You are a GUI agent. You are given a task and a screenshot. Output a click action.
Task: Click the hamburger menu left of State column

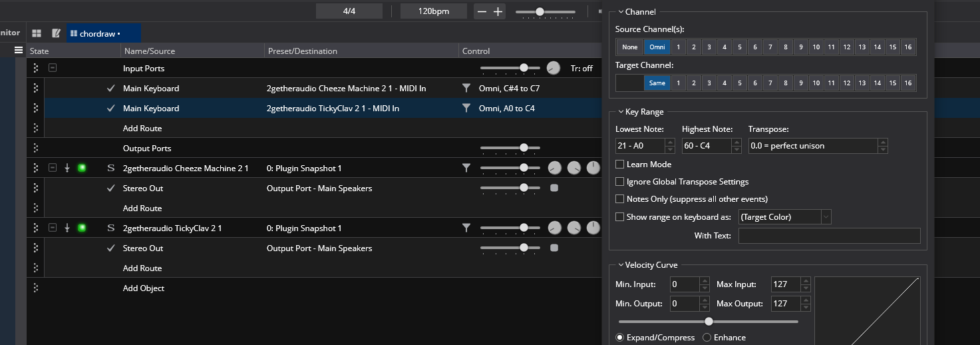pos(19,51)
